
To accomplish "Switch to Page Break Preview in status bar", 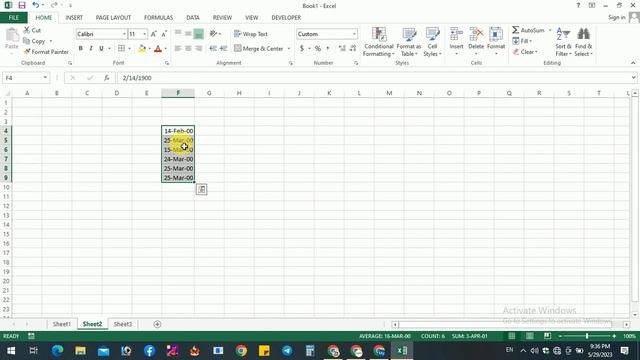I will pos(547,336).
